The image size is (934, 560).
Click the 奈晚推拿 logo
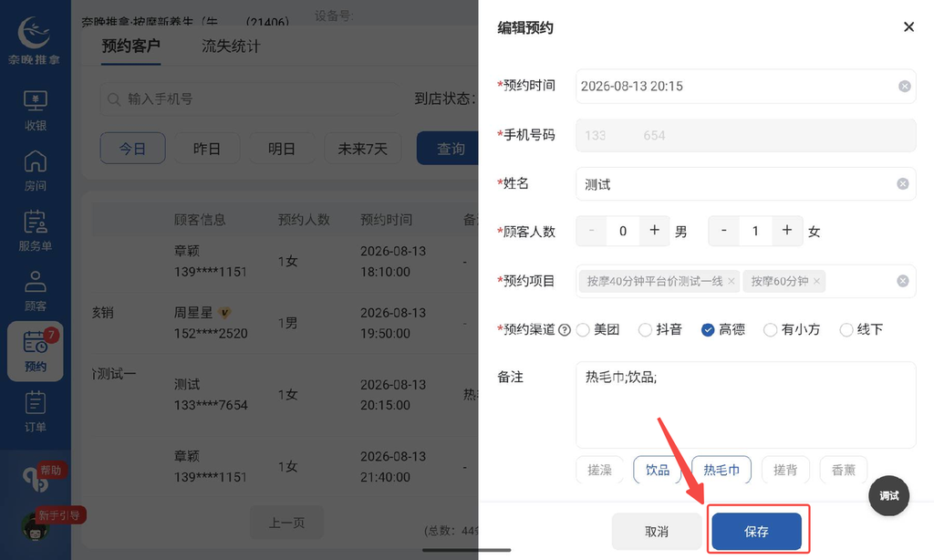click(x=34, y=40)
